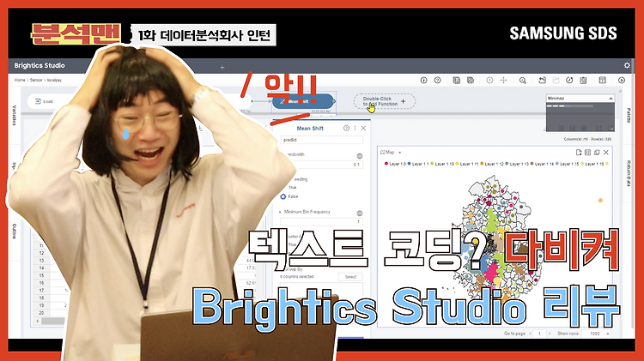
Task: Click the Double-Click to Add Function placeholder
Action: 385,101
